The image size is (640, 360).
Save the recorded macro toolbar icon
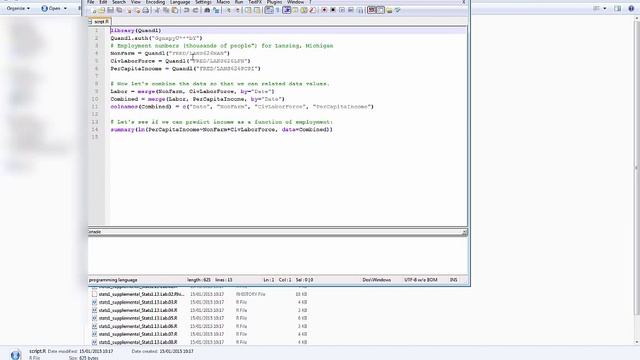point(359,10)
